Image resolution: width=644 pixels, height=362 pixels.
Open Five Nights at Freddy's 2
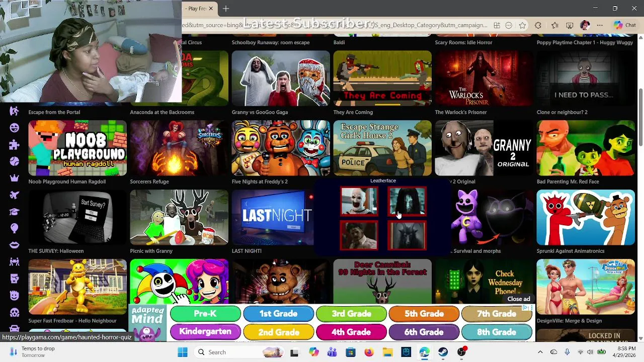coord(281,147)
